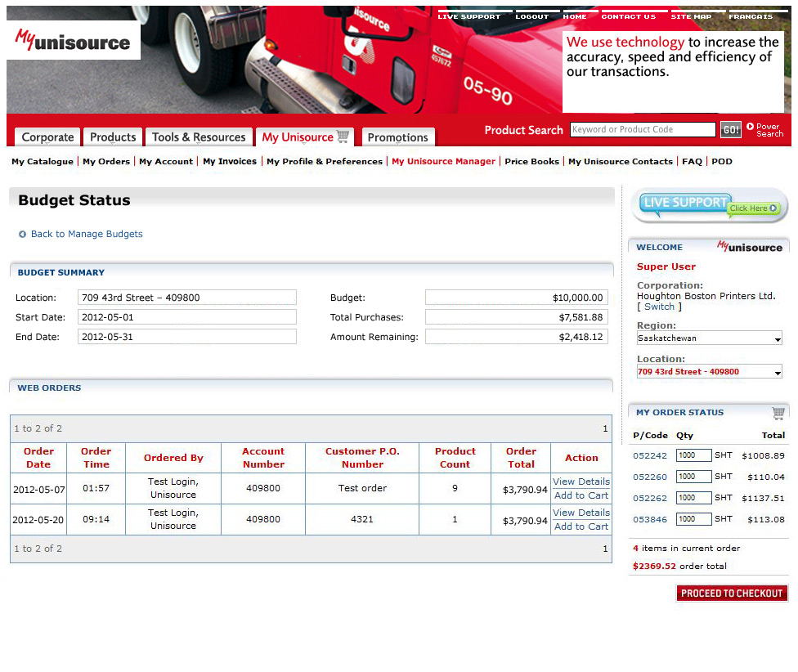Image resolution: width=798 pixels, height=672 pixels.
Task: Open My Unisource Manager menu item
Action: pos(443,162)
